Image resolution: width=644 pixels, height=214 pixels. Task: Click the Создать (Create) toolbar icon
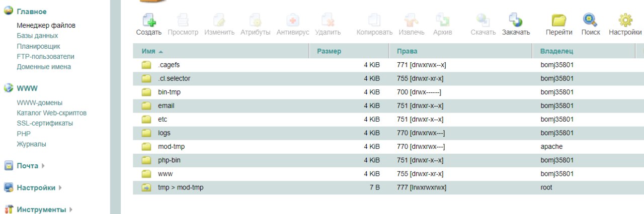[x=149, y=20]
